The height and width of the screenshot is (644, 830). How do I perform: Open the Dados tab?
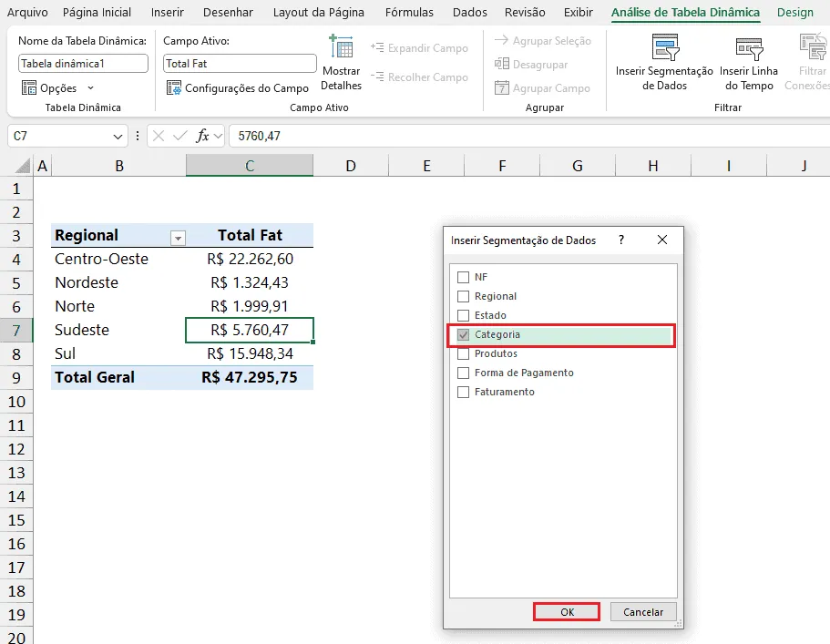point(469,12)
